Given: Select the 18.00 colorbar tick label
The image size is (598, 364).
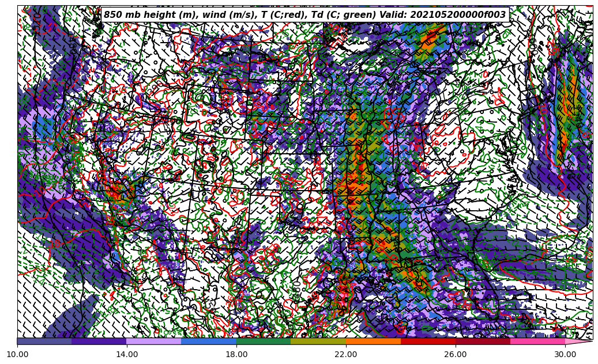Looking at the screenshot, I should (x=236, y=354).
